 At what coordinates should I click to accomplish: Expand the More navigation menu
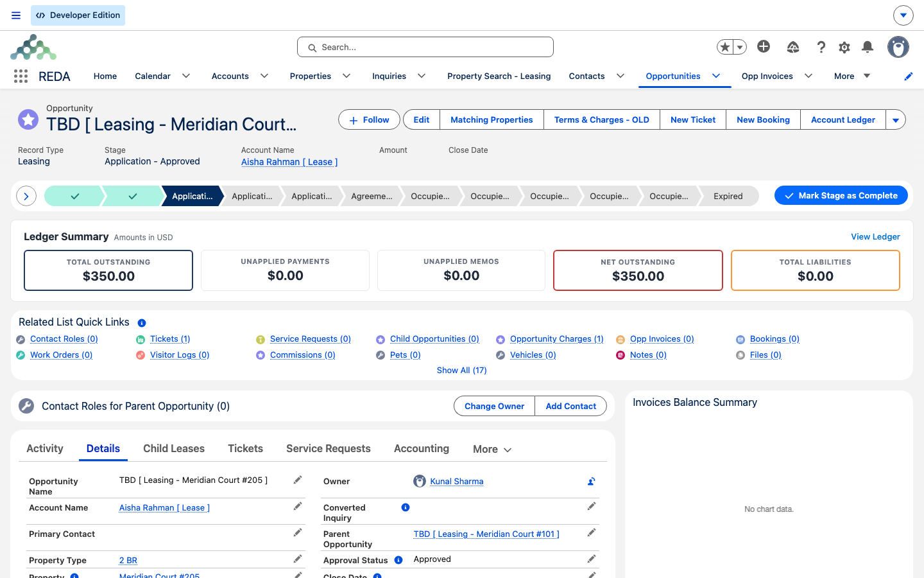tap(852, 76)
